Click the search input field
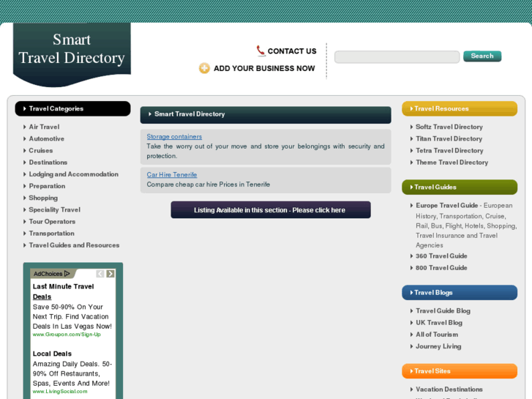 click(x=397, y=56)
